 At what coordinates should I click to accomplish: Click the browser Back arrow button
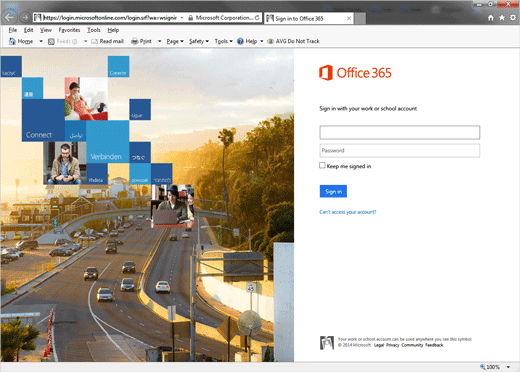tap(10, 17)
